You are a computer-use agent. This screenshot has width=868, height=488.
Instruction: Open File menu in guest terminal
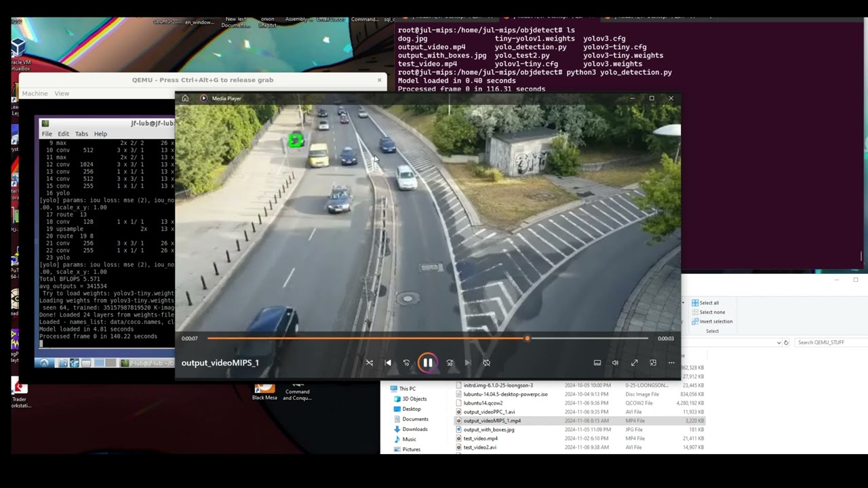(47, 134)
